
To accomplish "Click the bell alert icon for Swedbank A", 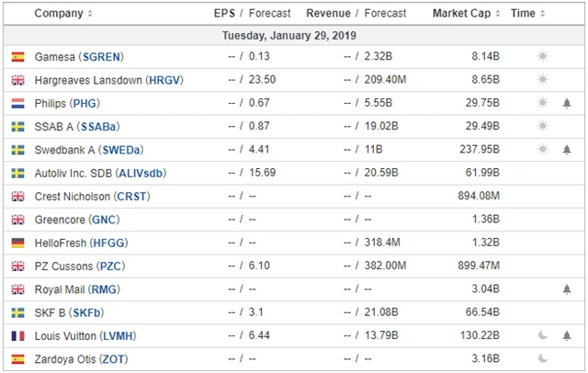I will (567, 150).
